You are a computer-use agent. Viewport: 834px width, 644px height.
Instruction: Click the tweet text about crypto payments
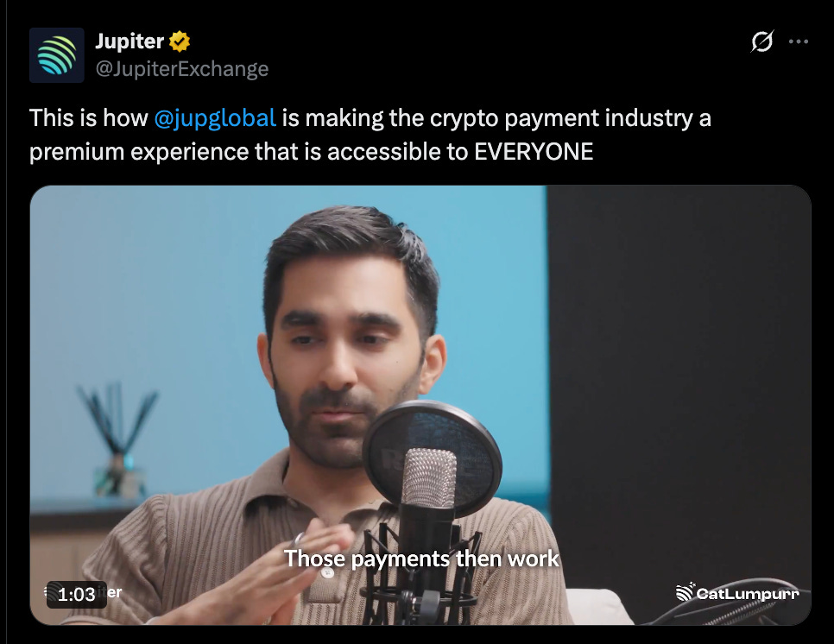[x=370, y=135]
